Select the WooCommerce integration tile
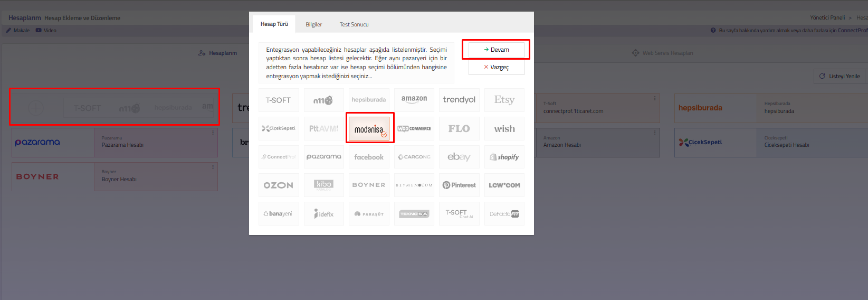The height and width of the screenshot is (300, 868). 414,128
